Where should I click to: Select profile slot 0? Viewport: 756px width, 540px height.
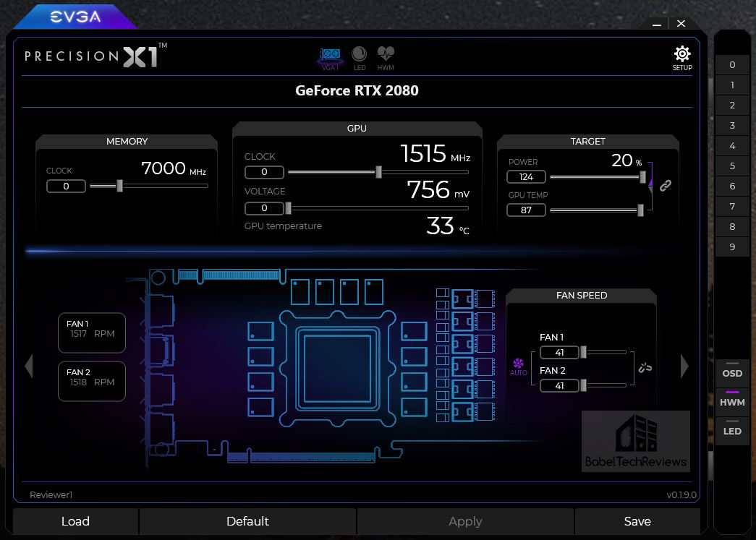[x=732, y=65]
